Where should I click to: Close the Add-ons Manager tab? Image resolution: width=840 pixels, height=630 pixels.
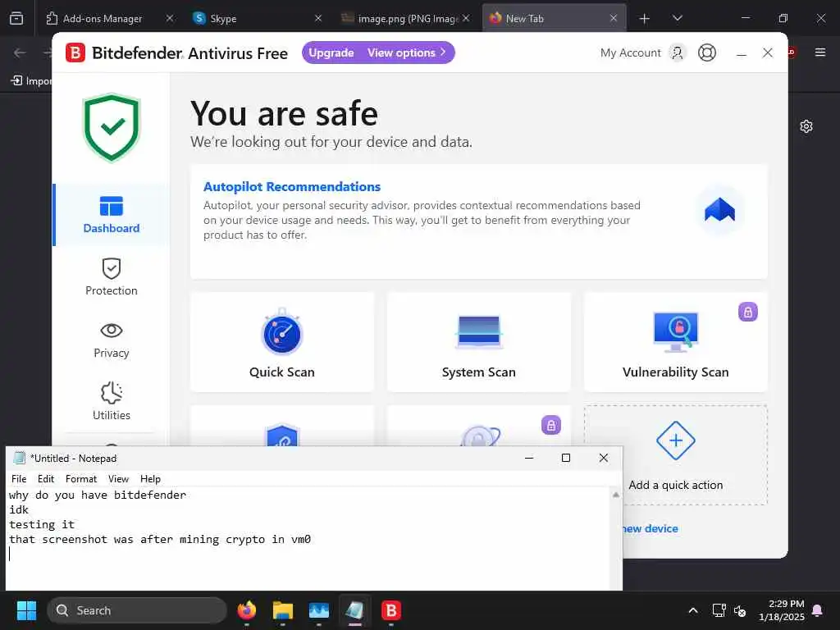(x=170, y=18)
